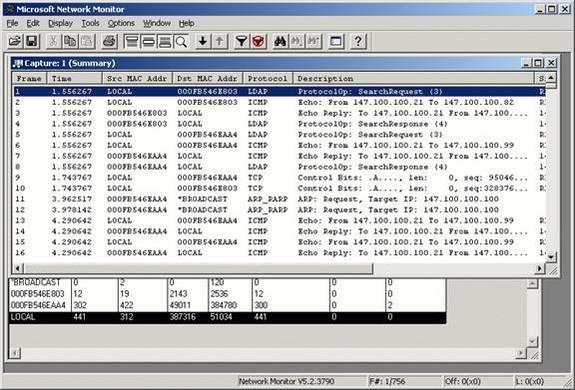Click the red disable filter icon

[x=258, y=41]
